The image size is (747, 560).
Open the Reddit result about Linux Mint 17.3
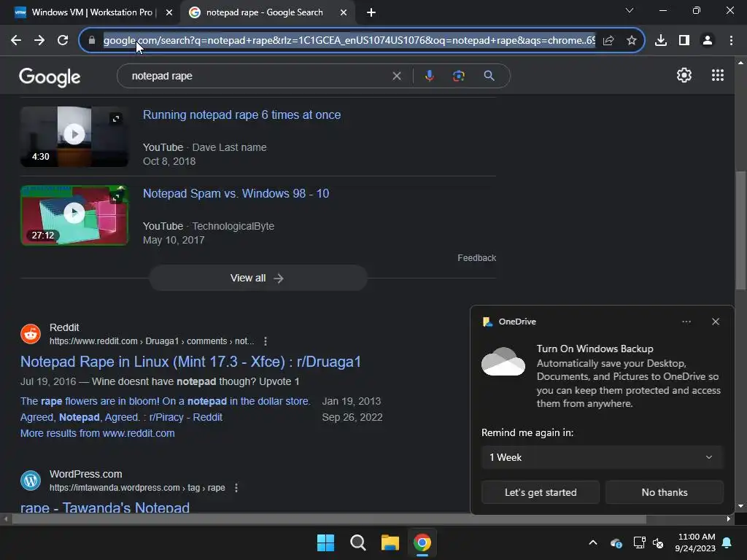coord(190,362)
